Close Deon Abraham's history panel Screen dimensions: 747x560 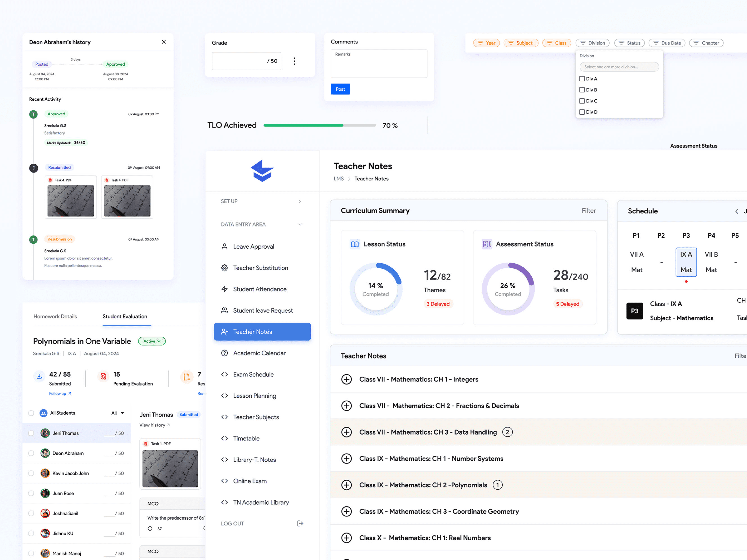point(164,42)
